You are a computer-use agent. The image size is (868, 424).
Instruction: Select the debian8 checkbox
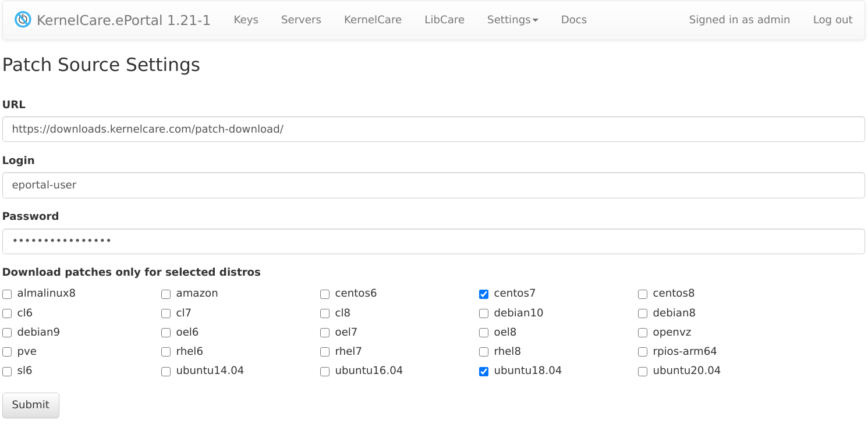pos(643,313)
